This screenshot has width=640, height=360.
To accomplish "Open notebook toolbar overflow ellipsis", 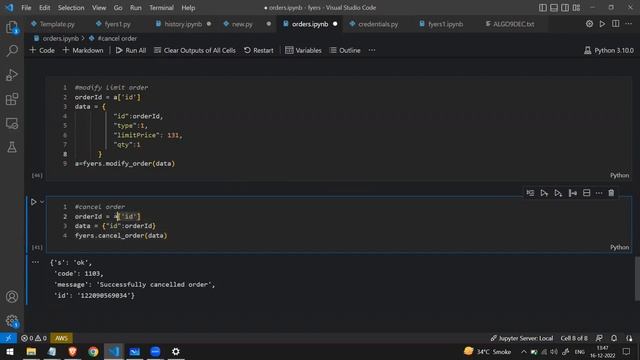I will coord(372,50).
